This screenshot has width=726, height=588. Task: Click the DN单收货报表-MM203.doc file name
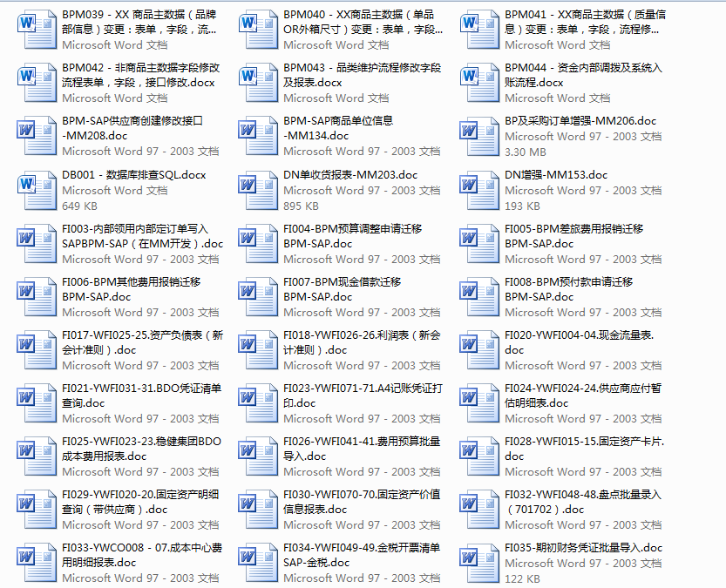click(x=350, y=174)
